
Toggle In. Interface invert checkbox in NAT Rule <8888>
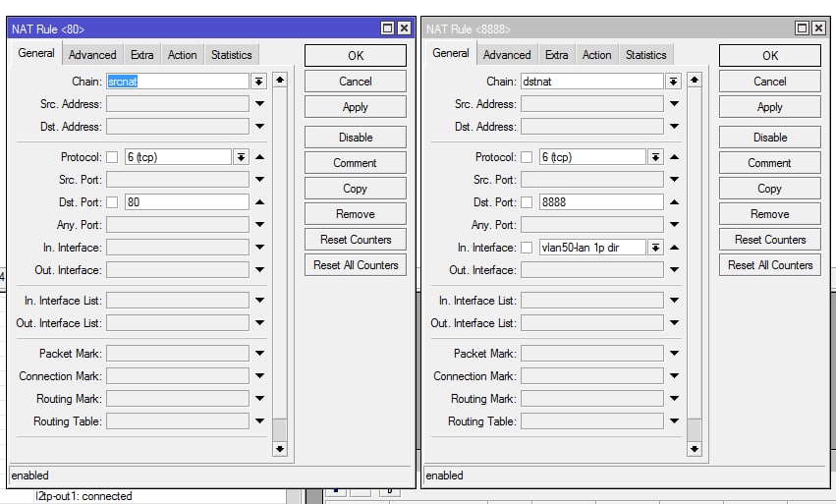[527, 248]
